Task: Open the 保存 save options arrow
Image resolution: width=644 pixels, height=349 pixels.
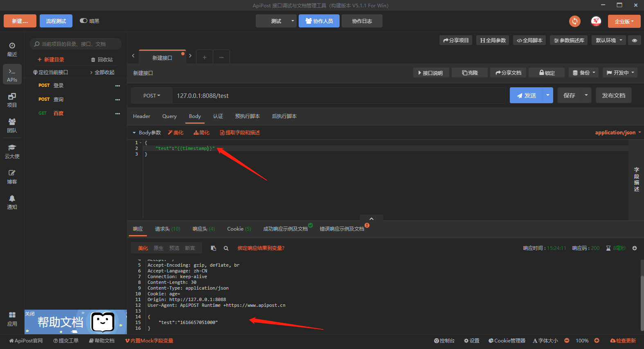Action: click(586, 95)
